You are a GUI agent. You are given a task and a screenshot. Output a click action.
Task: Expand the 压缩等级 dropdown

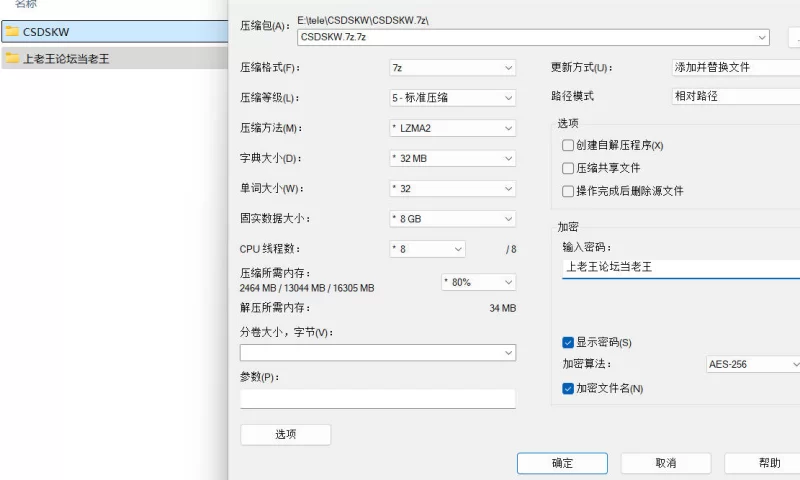452,98
